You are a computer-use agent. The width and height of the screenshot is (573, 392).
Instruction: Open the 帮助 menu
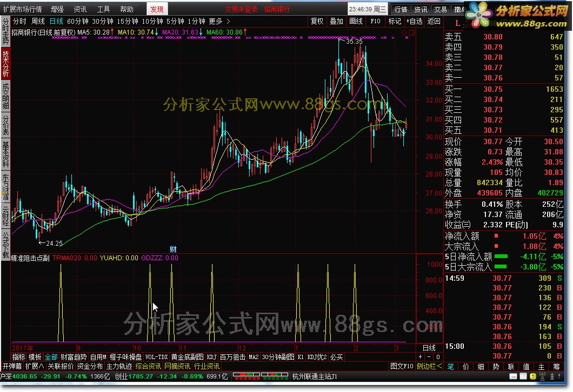point(126,9)
